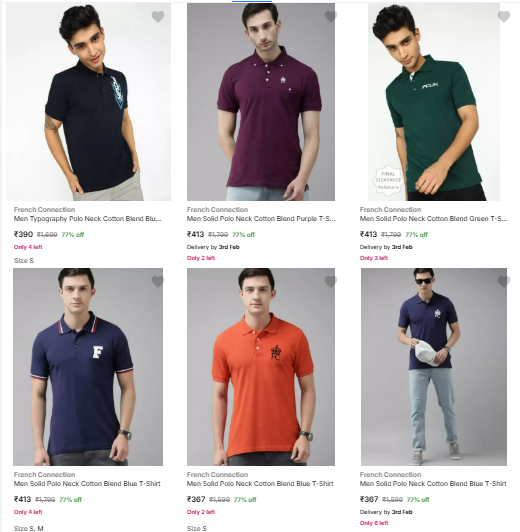Open Men Solid Polo Neck Purple title
The height and width of the screenshot is (532, 520).
[261, 219]
